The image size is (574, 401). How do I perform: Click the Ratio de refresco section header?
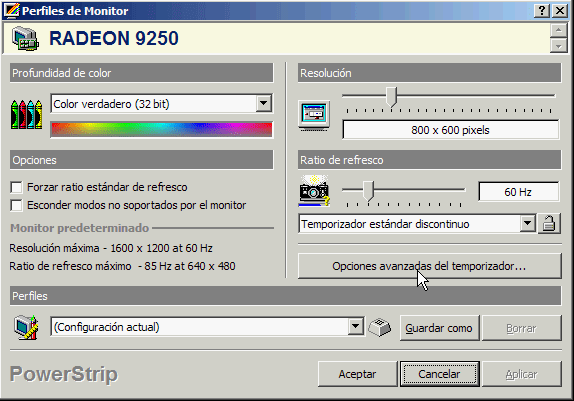click(429, 160)
